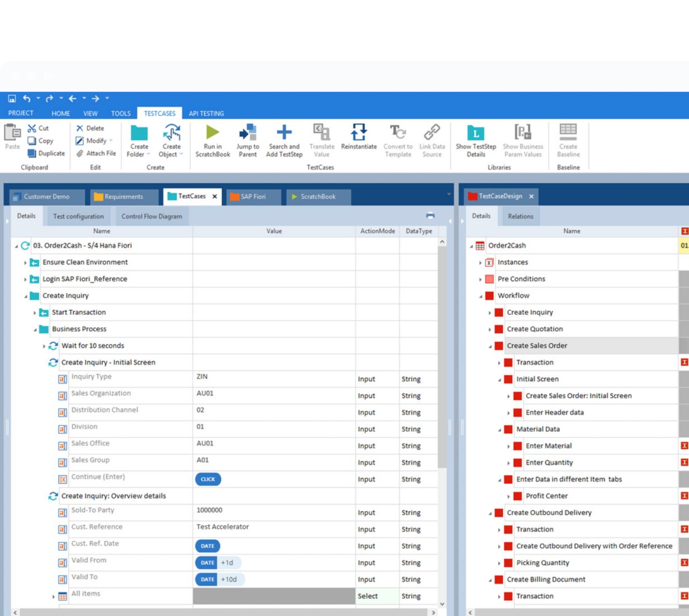The image size is (689, 616).
Task: Click Run in ScratchBook icon
Action: [x=212, y=133]
